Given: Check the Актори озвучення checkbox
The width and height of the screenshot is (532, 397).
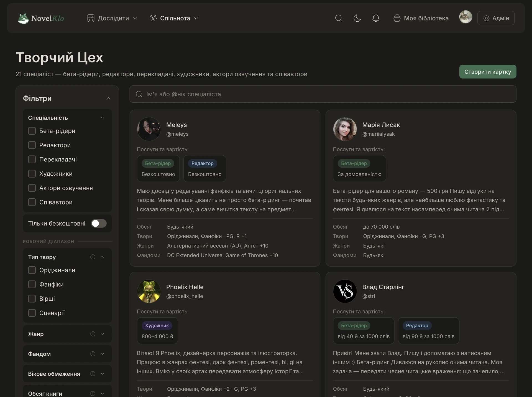Looking at the screenshot, I should (x=32, y=188).
